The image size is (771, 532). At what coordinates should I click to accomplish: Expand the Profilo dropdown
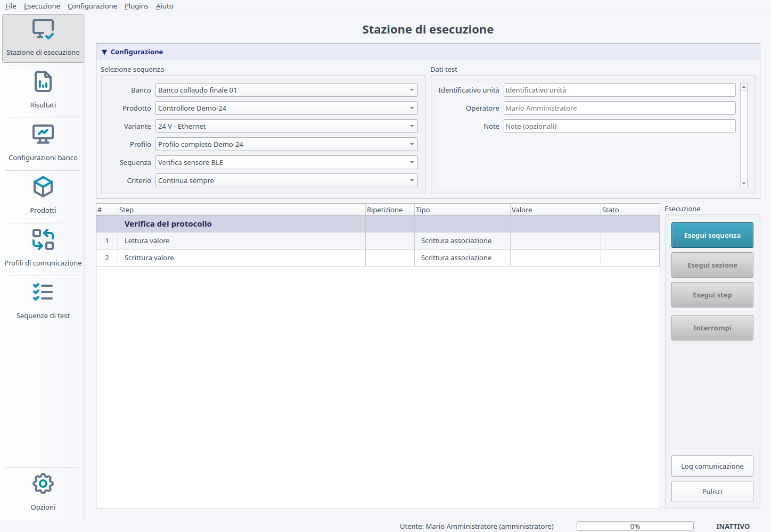pyautogui.click(x=286, y=144)
